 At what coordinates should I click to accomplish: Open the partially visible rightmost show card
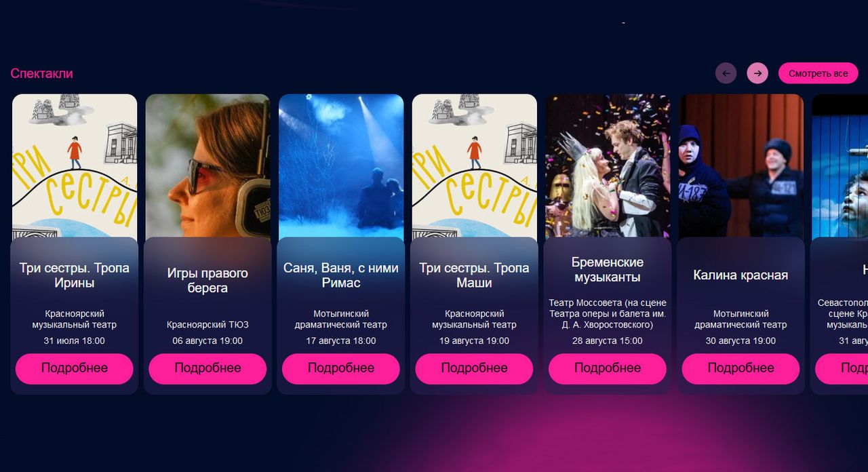point(840,244)
